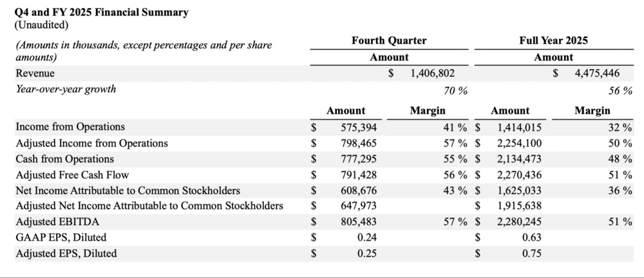Click the Cash from Operations amount 777,295
The height and width of the screenshot is (278, 644).
tap(363, 159)
